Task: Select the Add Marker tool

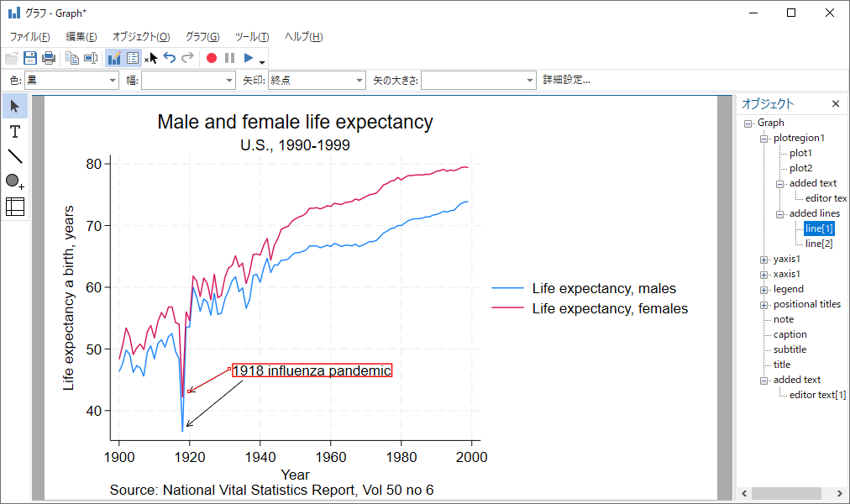Action: [x=15, y=181]
